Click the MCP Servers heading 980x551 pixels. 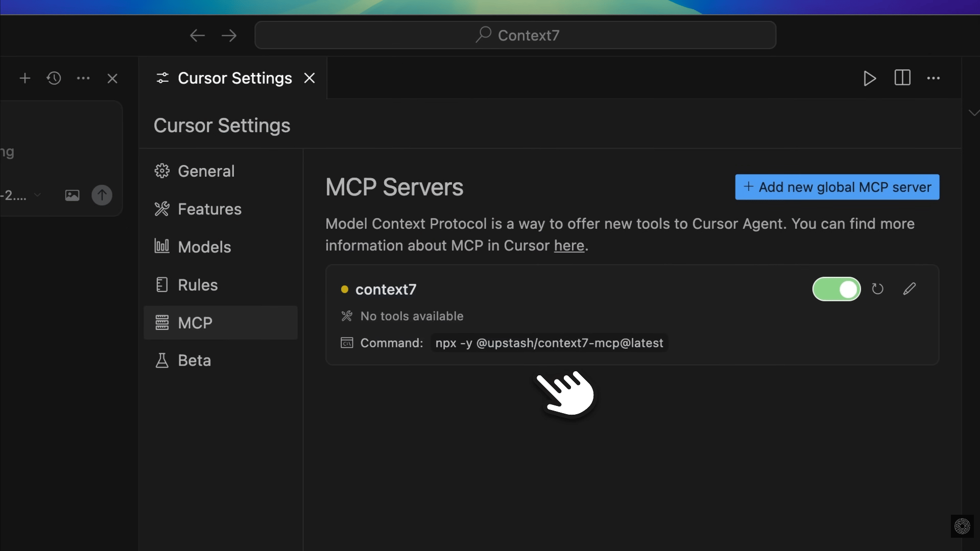pyautogui.click(x=394, y=187)
